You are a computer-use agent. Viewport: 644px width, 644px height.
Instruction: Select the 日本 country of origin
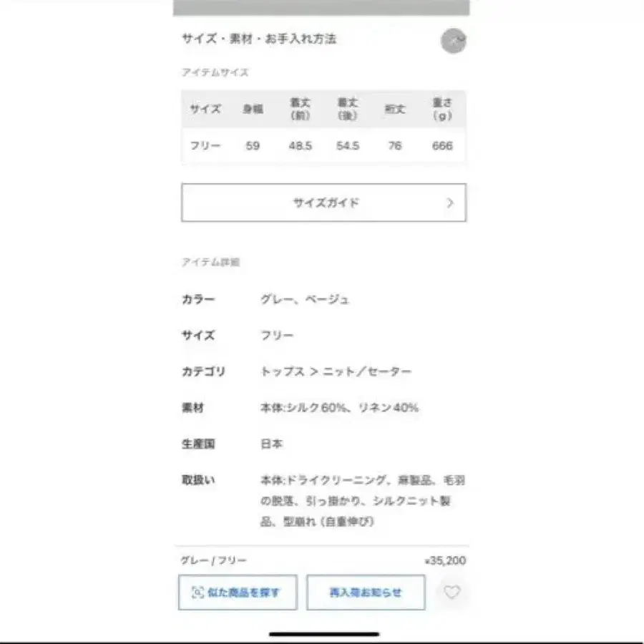pos(271,444)
